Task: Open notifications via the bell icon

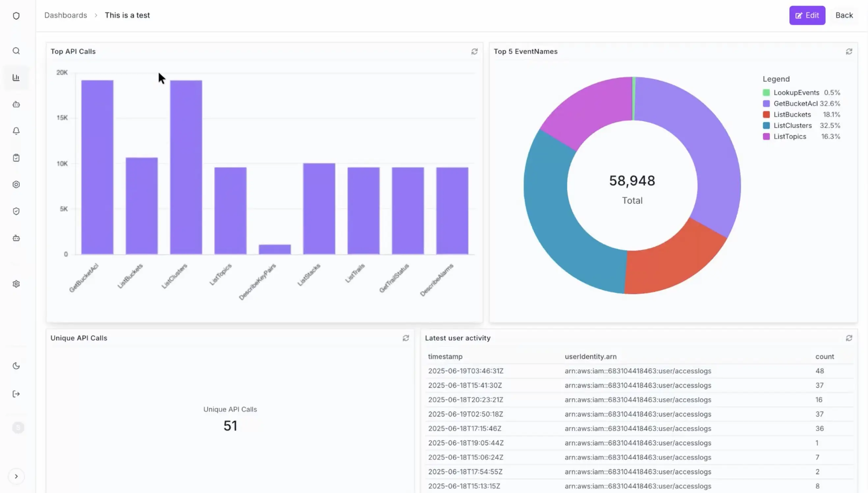Action: tap(16, 131)
